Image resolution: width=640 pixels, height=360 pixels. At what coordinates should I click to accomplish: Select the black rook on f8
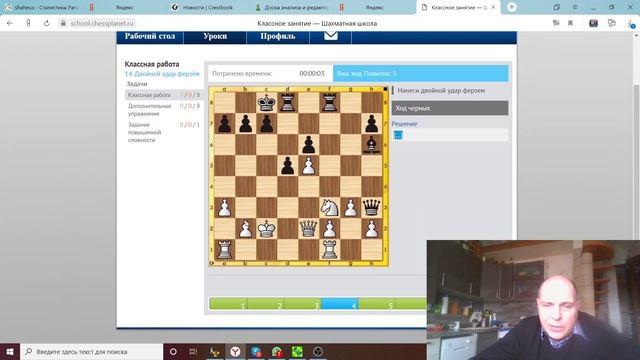(330, 103)
